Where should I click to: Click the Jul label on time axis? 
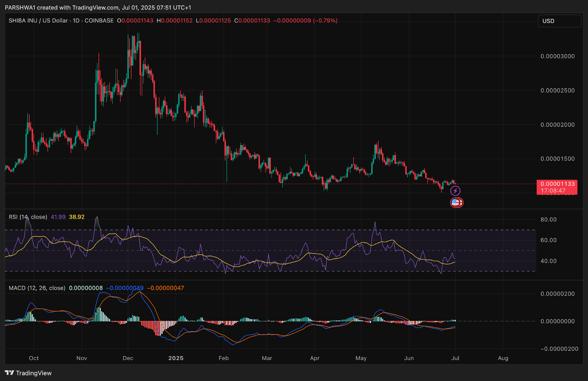pos(455,358)
